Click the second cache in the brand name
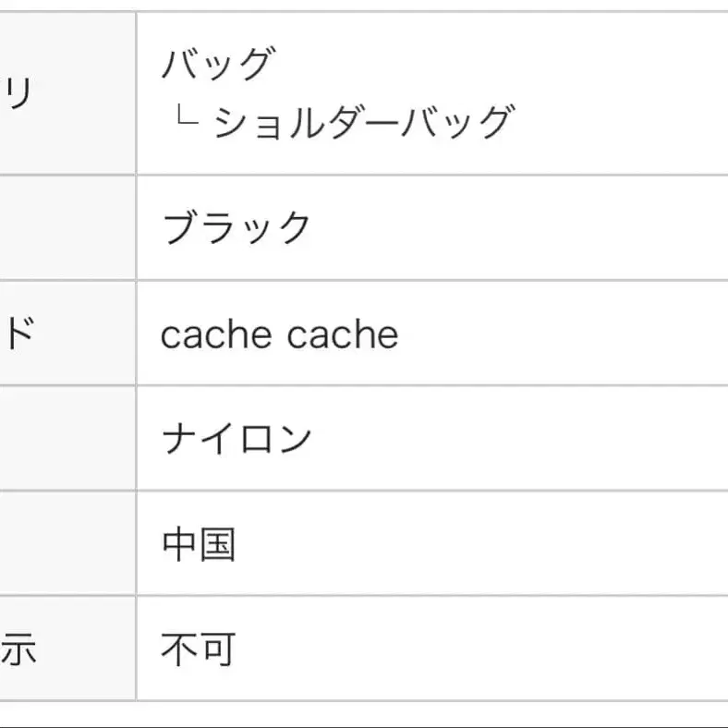This screenshot has width=728, height=728. (343, 334)
